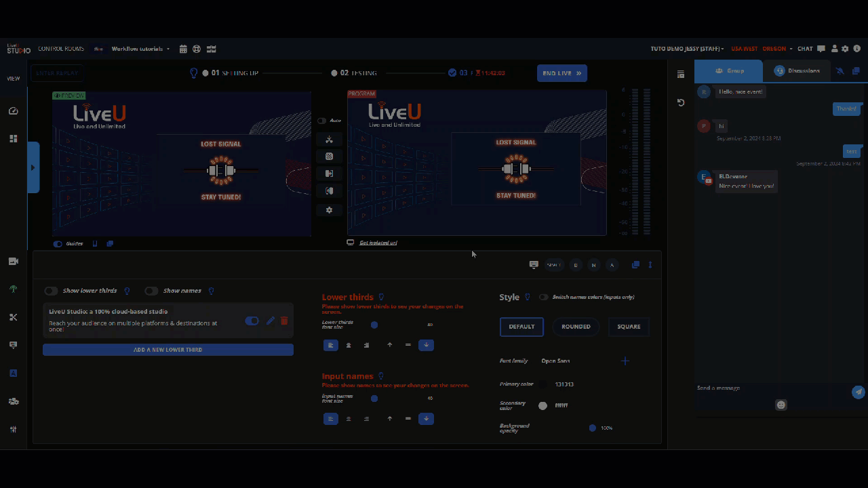Open the audio mixer sliders sidebar icon
The width and height of the screenshot is (868, 488).
tap(13, 429)
